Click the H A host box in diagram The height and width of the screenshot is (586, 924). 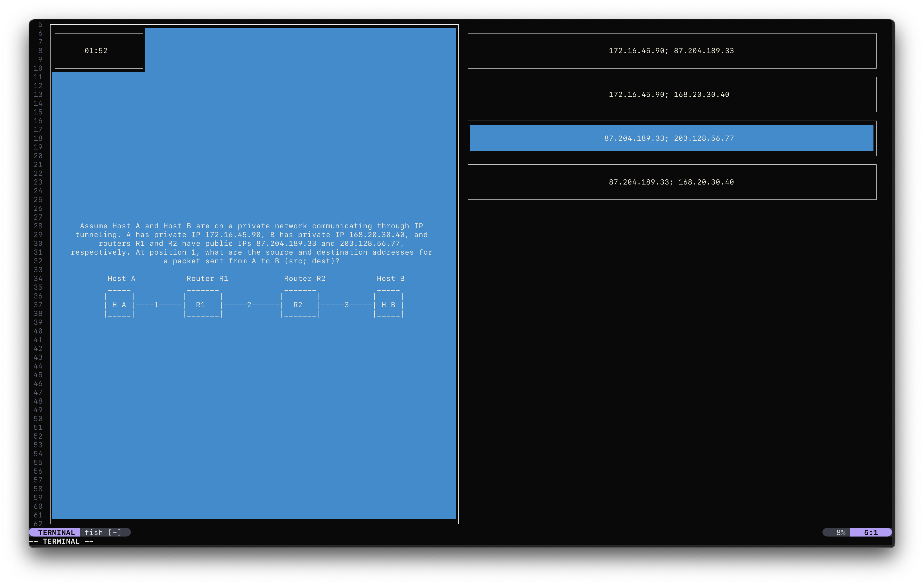point(119,305)
